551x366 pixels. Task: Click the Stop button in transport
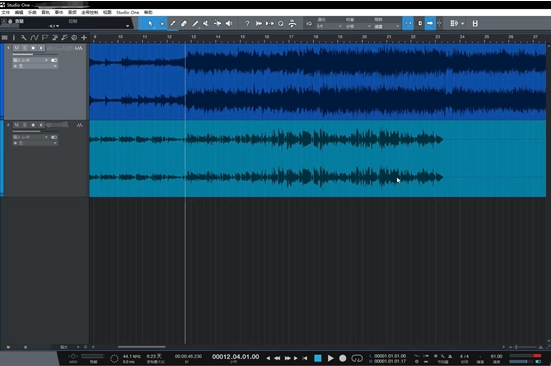318,358
